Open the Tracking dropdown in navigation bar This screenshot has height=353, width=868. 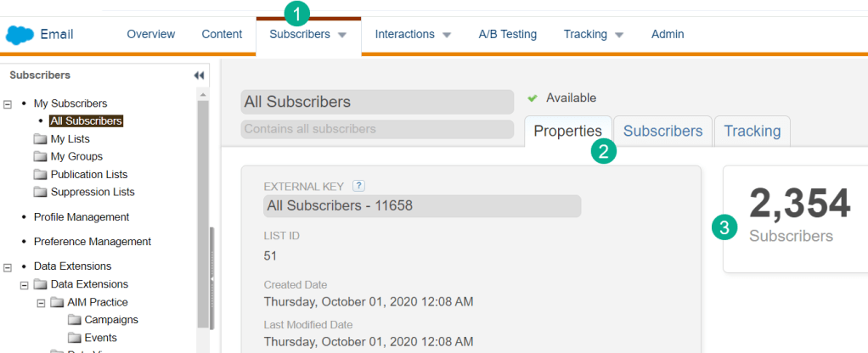tap(594, 35)
